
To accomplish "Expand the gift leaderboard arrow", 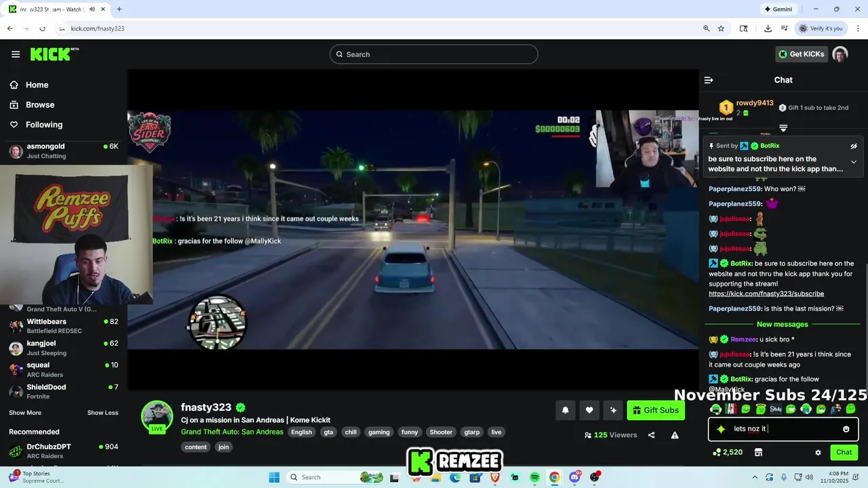I will coord(783,128).
